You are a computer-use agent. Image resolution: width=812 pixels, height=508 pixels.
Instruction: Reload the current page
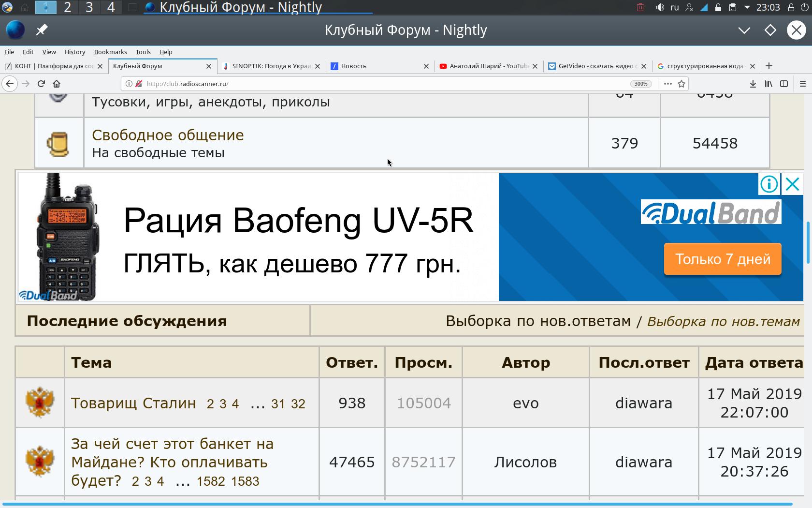pyautogui.click(x=41, y=84)
